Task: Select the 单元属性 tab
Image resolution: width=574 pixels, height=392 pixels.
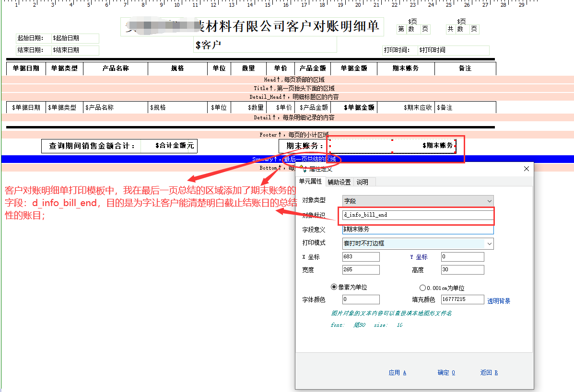Action: coord(310,182)
